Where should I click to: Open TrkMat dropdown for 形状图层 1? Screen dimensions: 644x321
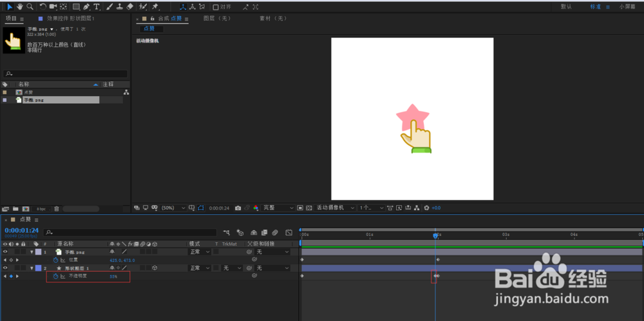pos(232,268)
